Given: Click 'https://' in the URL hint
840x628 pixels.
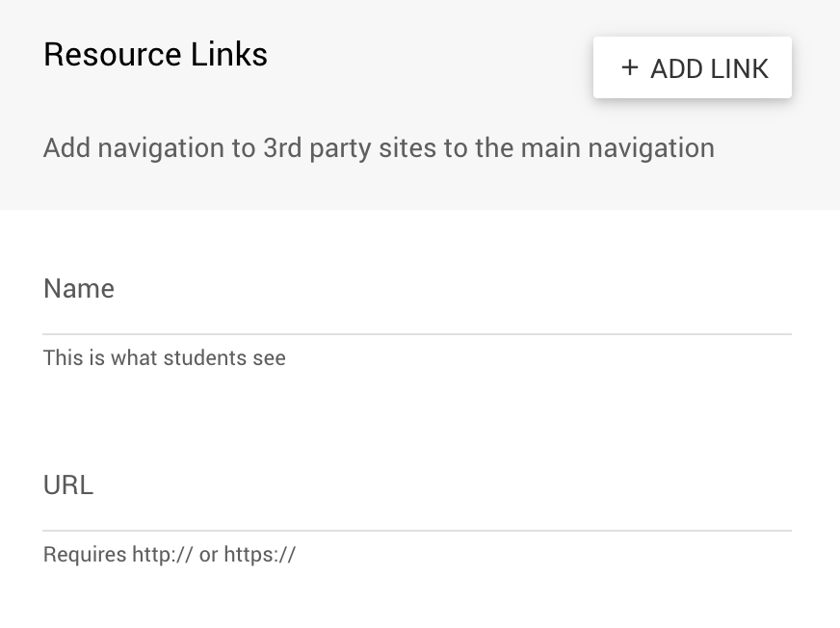Looking at the screenshot, I should point(260,555).
